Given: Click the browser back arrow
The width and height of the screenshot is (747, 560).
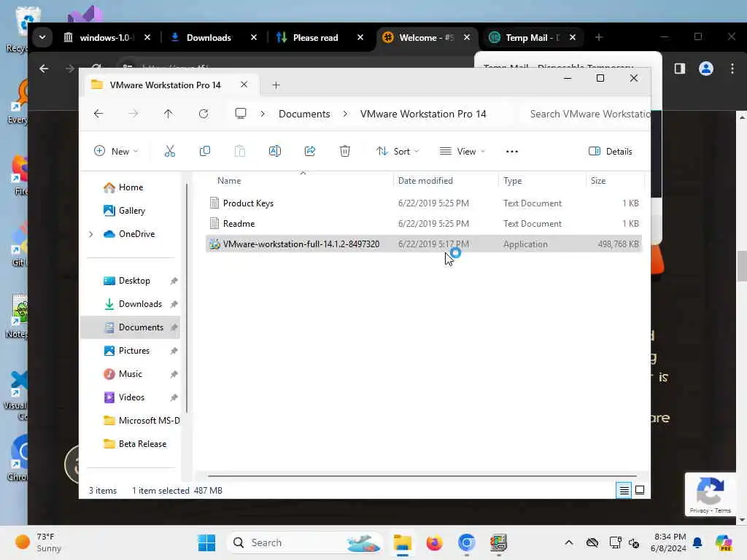Looking at the screenshot, I should (x=44, y=69).
